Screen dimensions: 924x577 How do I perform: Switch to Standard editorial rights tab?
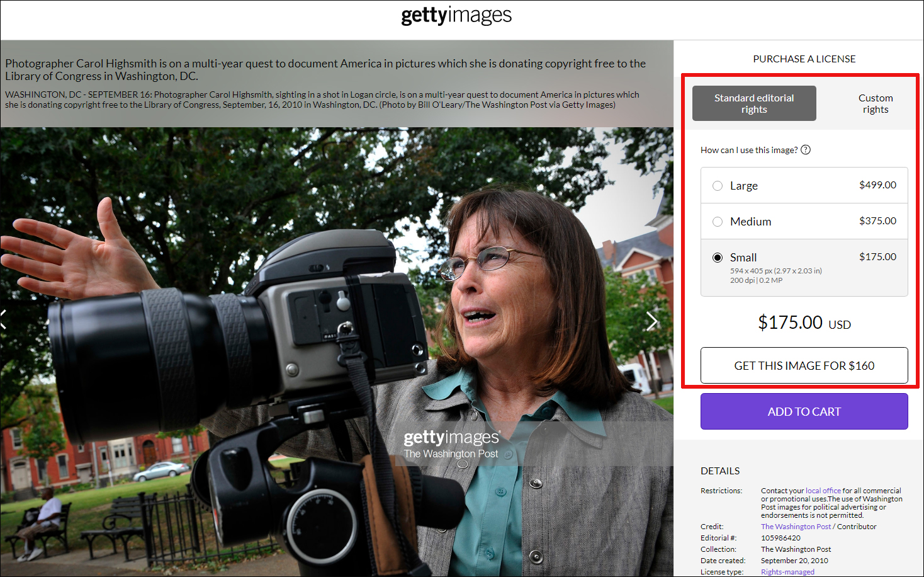click(x=754, y=103)
